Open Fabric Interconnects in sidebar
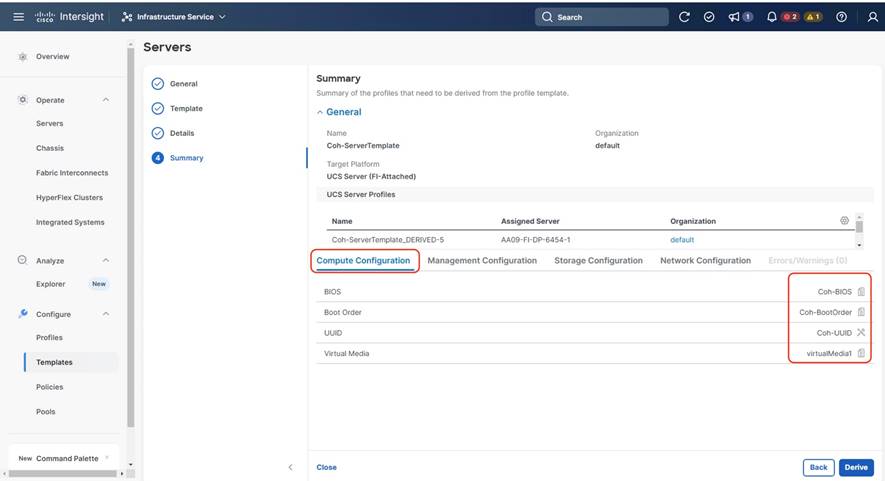This screenshot has width=885, height=481. [x=72, y=173]
